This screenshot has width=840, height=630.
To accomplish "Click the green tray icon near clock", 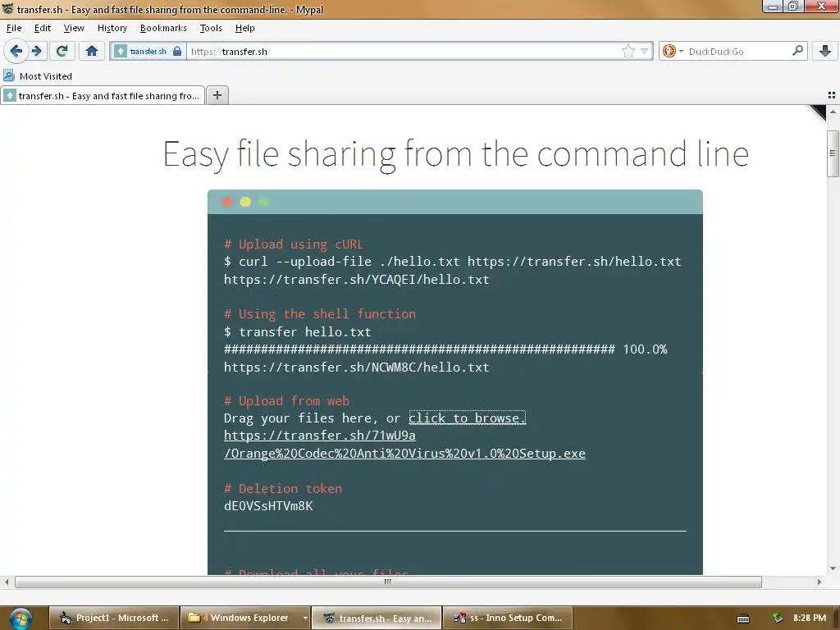I will 778,618.
